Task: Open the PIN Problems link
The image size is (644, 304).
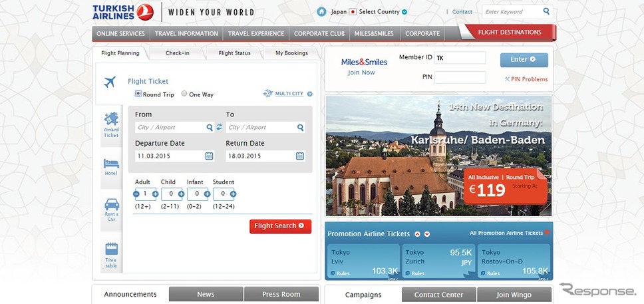Action: (x=526, y=79)
